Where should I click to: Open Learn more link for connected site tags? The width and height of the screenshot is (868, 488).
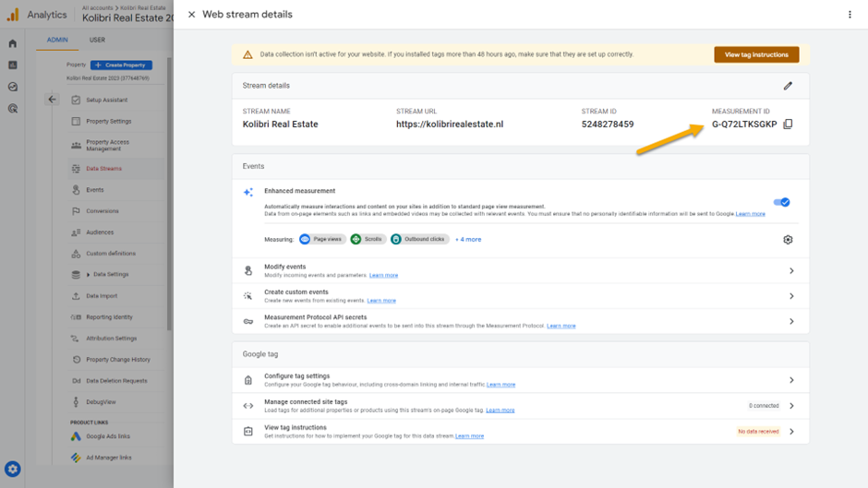[500, 410]
